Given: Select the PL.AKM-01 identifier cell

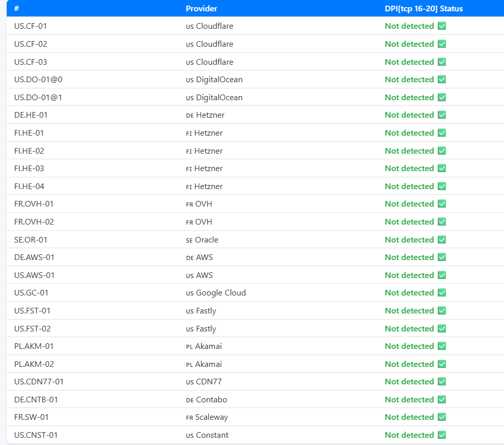Looking at the screenshot, I should click(34, 346).
